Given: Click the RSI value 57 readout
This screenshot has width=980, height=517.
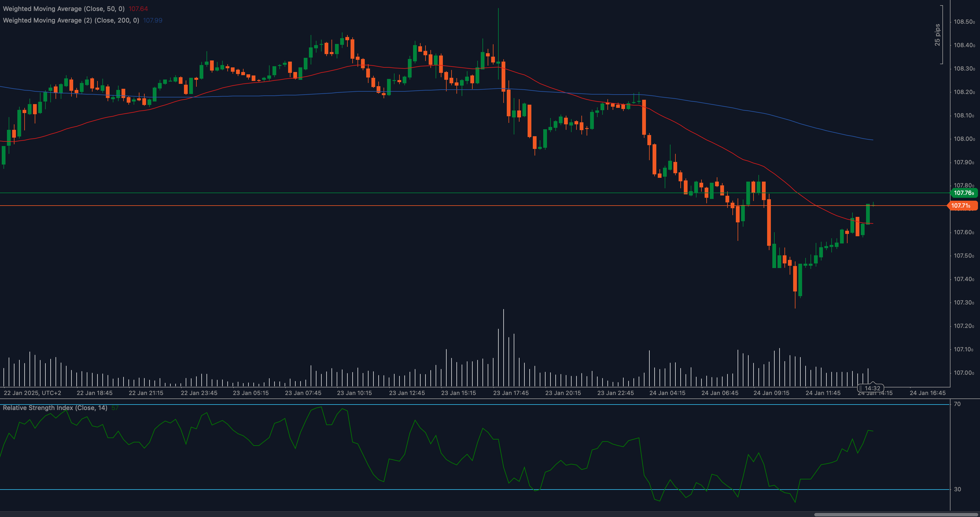Looking at the screenshot, I should 115,408.
